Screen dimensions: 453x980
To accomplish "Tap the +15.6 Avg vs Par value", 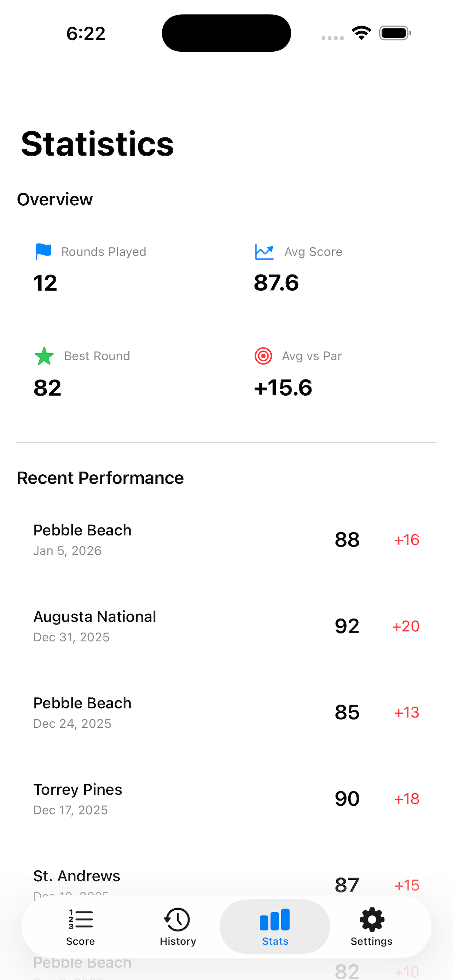I will pos(283,388).
